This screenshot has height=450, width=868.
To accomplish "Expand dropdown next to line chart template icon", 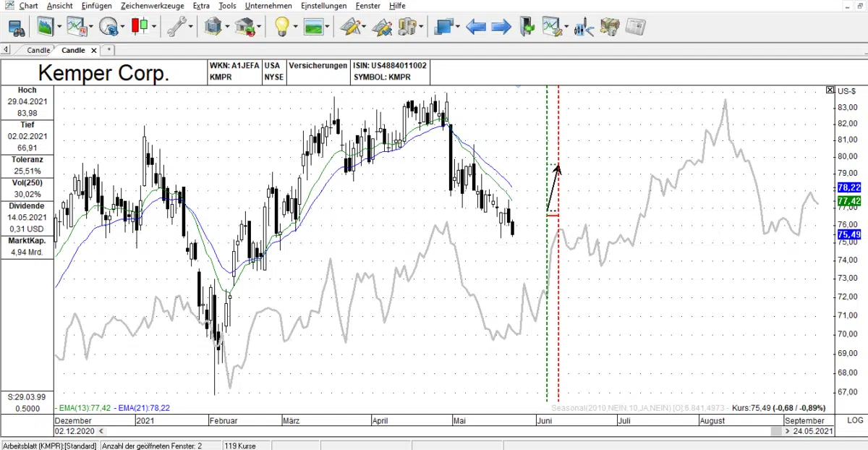I will point(91,27).
